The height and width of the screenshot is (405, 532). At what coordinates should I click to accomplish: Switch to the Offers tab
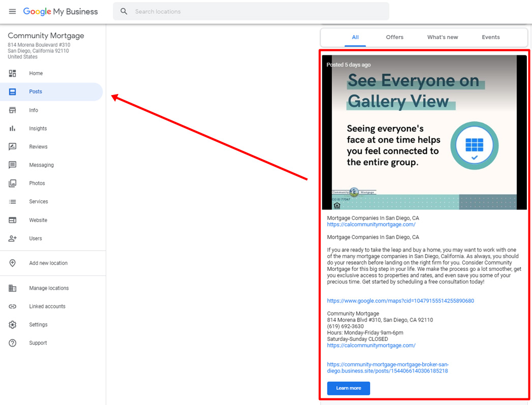click(395, 37)
